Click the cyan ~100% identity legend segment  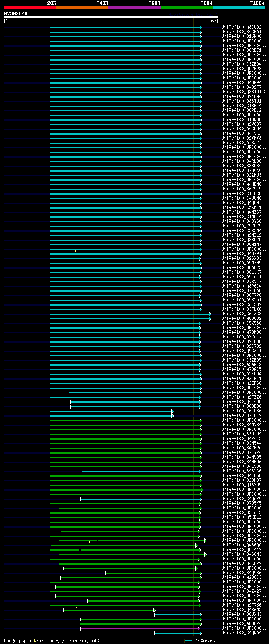[239, 7]
